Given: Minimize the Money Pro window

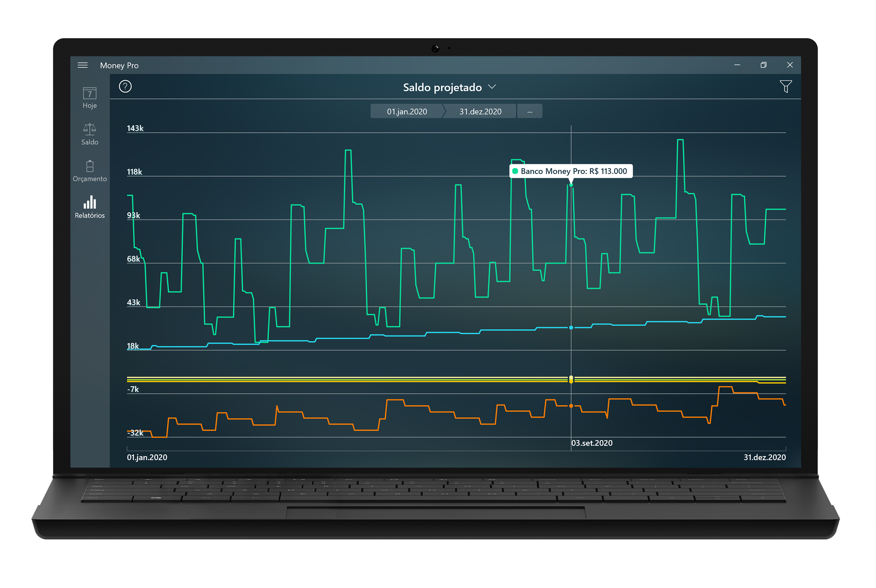Looking at the screenshot, I should [x=737, y=65].
